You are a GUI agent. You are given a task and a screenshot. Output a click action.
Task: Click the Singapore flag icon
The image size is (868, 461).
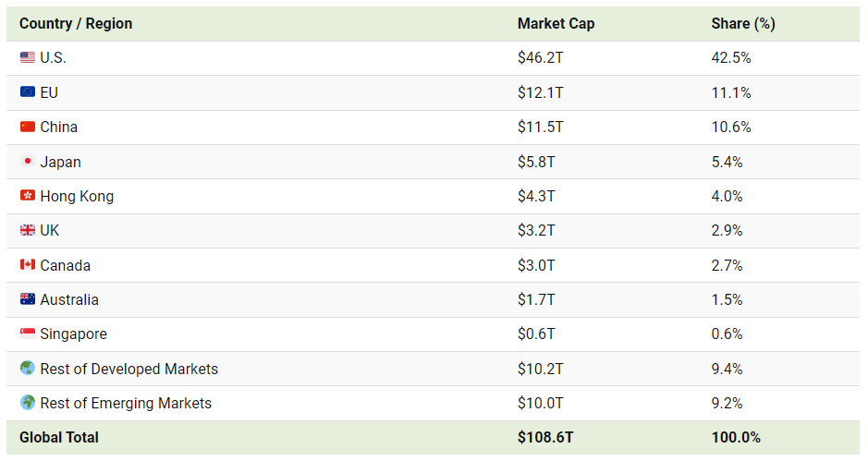[28, 334]
